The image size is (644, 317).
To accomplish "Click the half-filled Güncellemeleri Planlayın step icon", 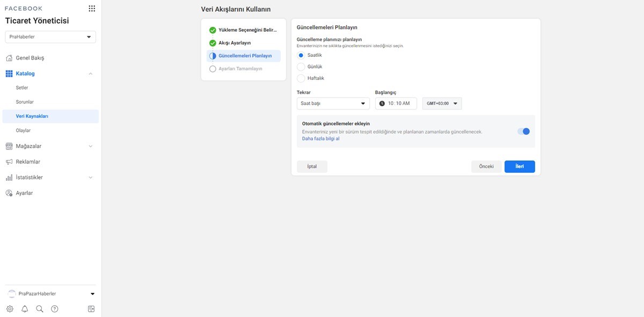I will pos(213,56).
